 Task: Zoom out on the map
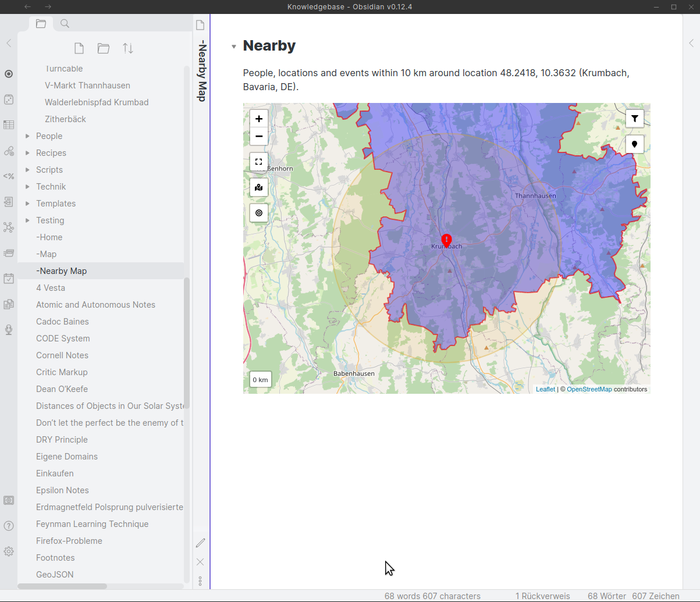(258, 137)
